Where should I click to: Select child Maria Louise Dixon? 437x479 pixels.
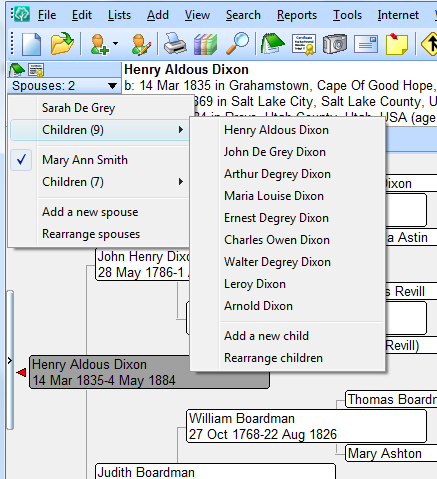click(287, 196)
